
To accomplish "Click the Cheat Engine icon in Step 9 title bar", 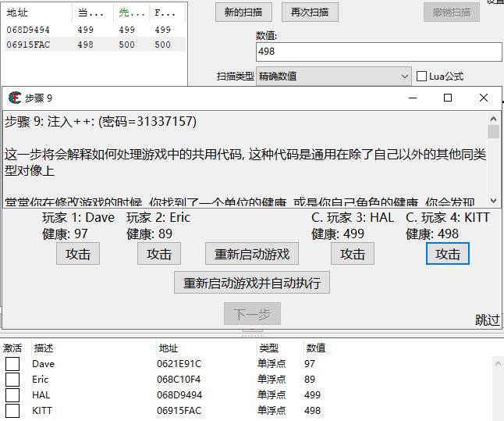I will (15, 98).
